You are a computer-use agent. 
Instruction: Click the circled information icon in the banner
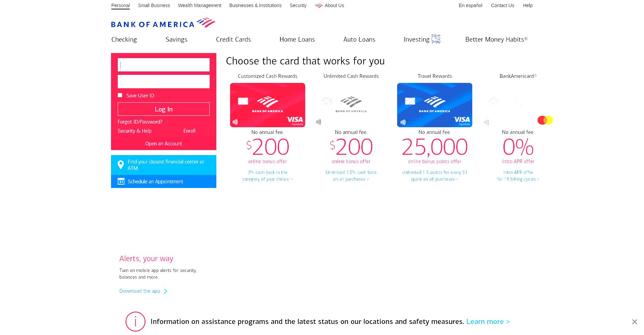[x=136, y=322]
